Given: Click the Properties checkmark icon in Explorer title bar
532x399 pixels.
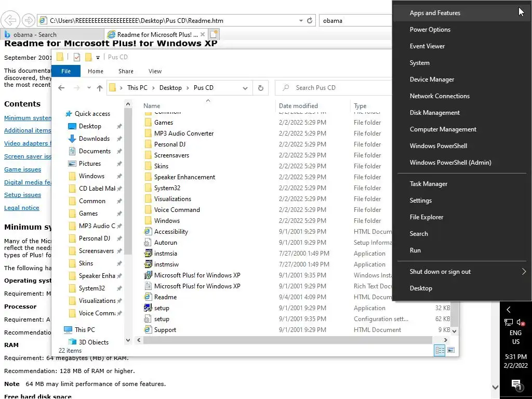Looking at the screenshot, I should 77,57.
